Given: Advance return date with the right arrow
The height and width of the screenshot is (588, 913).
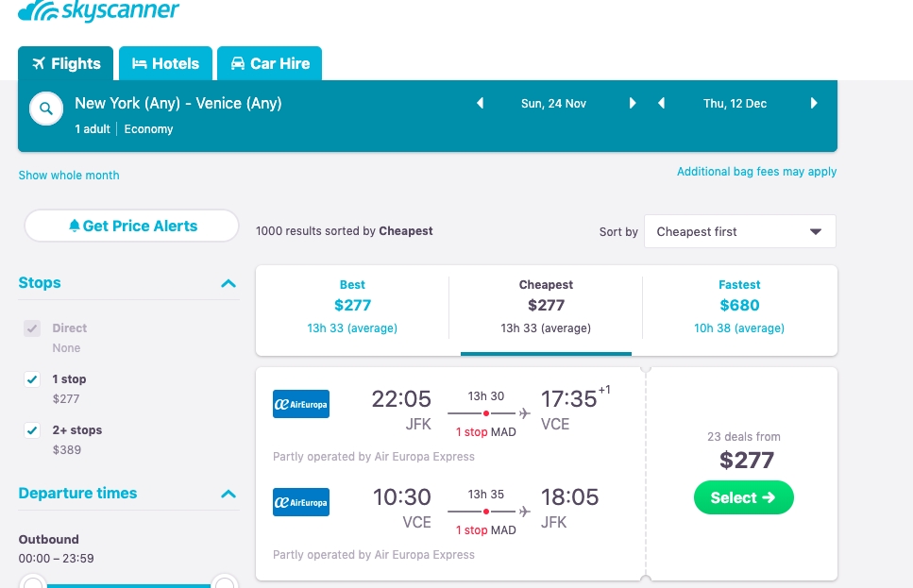Looking at the screenshot, I should click(814, 104).
